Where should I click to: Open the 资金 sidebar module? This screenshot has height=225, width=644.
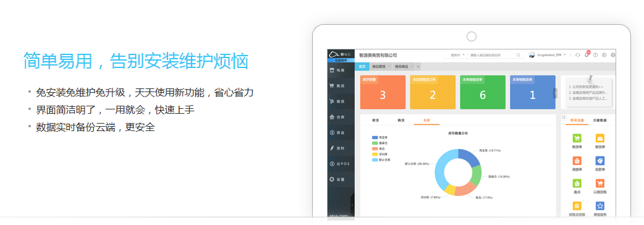341,133
